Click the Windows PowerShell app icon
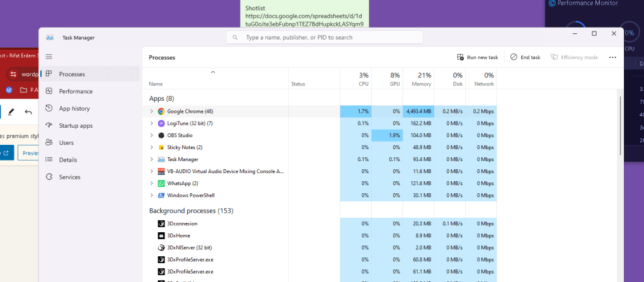This screenshot has width=644, height=282. coord(161,195)
